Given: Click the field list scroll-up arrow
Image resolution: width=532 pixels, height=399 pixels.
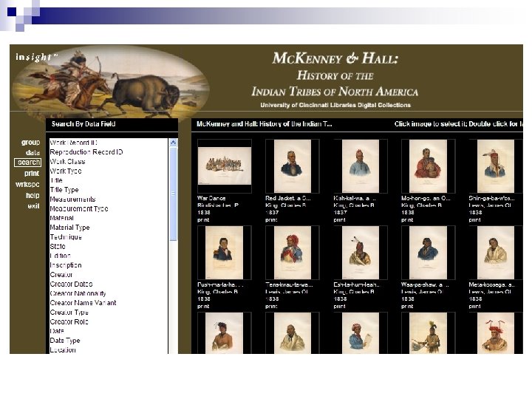Looking at the screenshot, I should pos(173,143).
